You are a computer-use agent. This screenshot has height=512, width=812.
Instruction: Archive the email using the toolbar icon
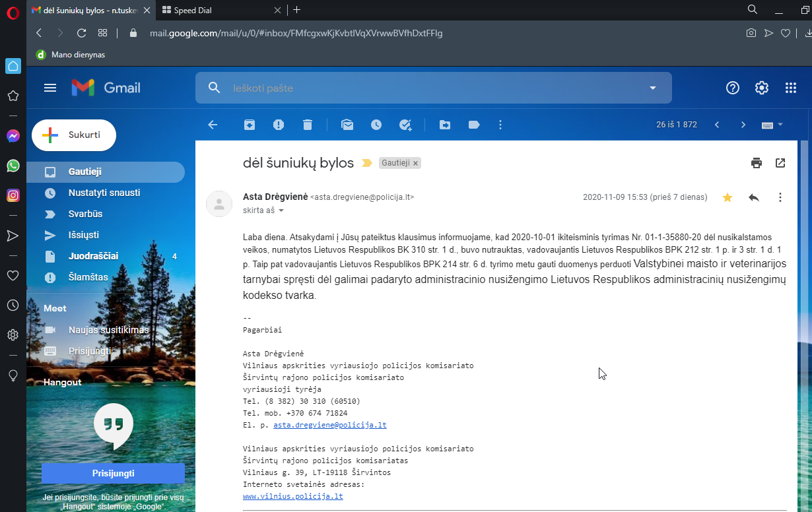250,125
